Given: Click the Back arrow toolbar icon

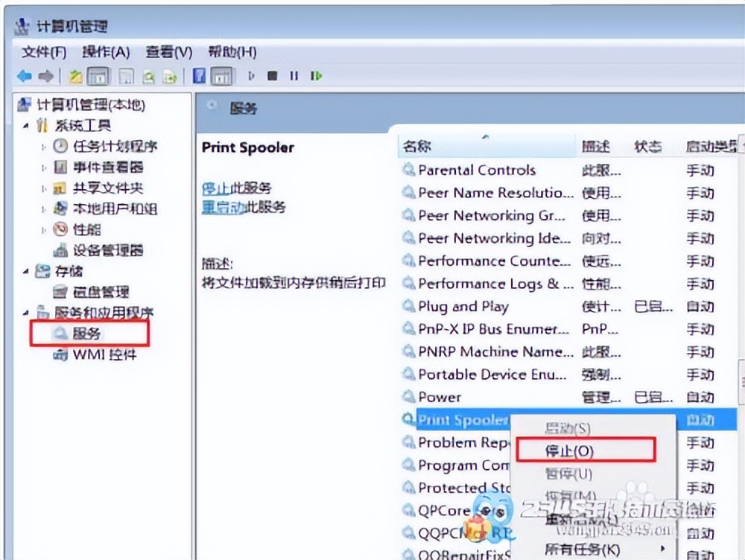Looking at the screenshot, I should click(24, 76).
